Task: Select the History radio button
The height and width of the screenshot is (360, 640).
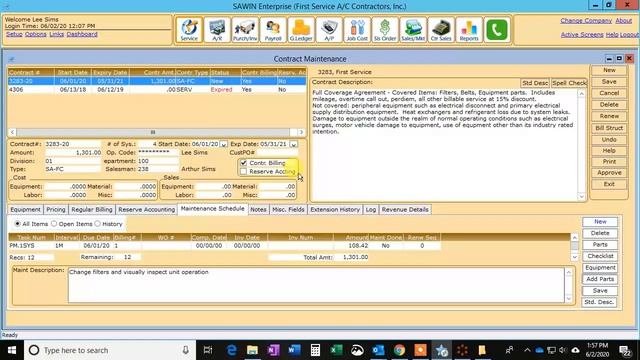Action: click(x=98, y=224)
